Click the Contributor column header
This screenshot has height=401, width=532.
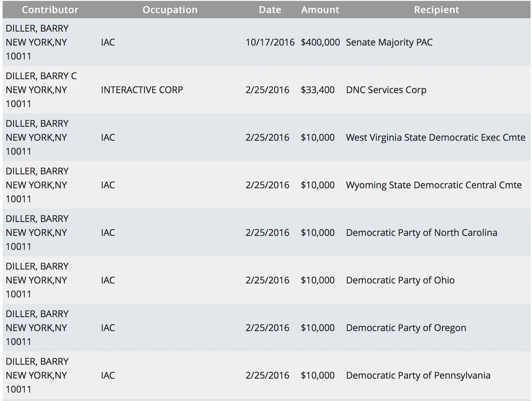pyautogui.click(x=50, y=10)
